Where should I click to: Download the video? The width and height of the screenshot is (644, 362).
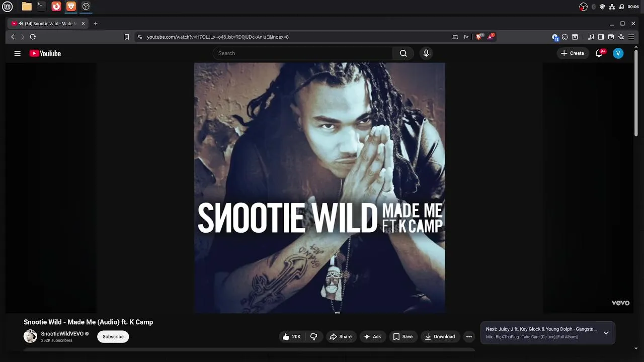point(440,337)
